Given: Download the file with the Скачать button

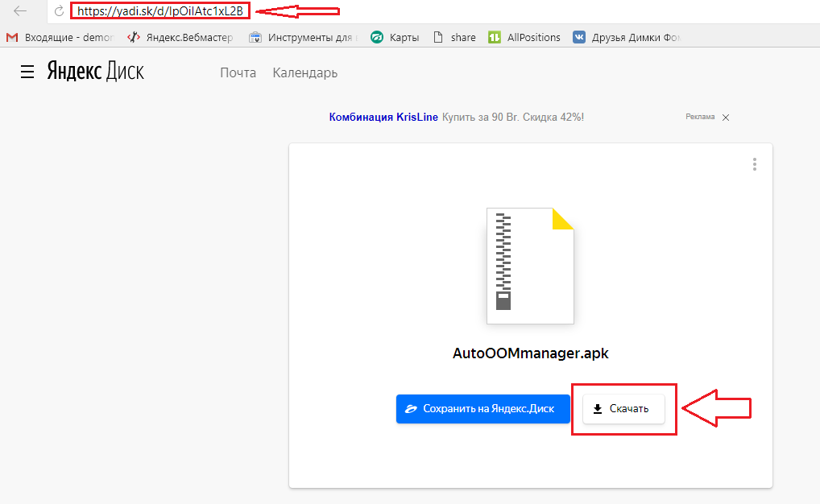Looking at the screenshot, I should pyautogui.click(x=623, y=409).
